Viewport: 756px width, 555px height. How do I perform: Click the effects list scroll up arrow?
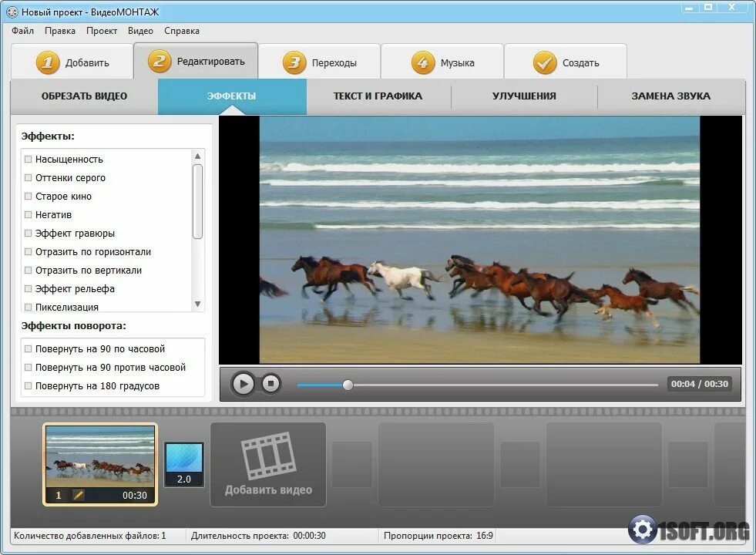click(197, 156)
